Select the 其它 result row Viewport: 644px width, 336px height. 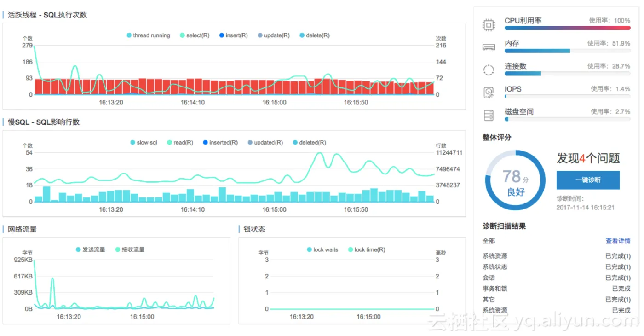(x=556, y=300)
